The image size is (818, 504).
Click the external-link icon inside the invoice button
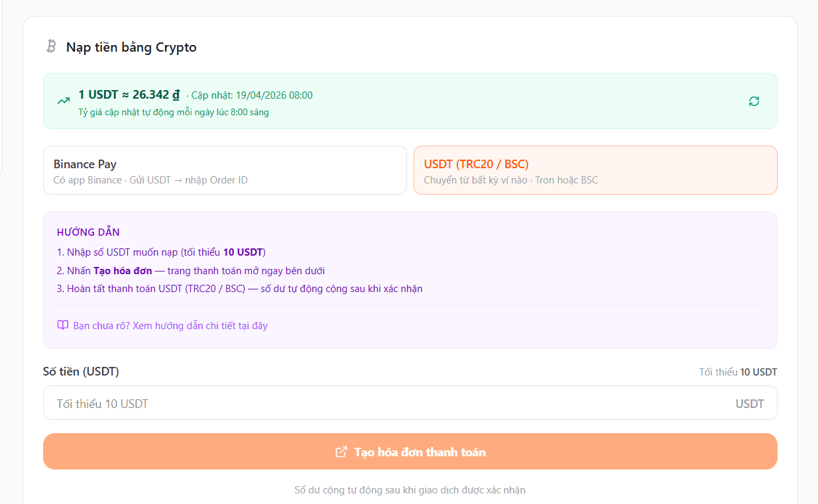tap(343, 451)
